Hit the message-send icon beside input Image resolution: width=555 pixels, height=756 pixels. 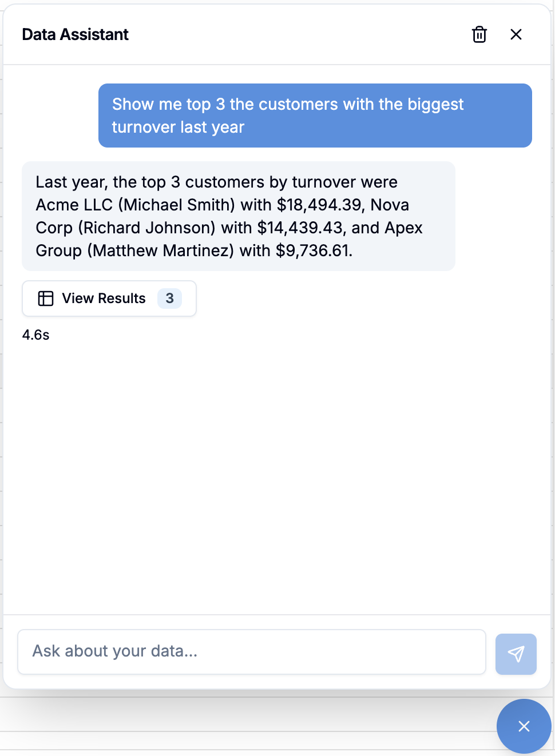(516, 654)
